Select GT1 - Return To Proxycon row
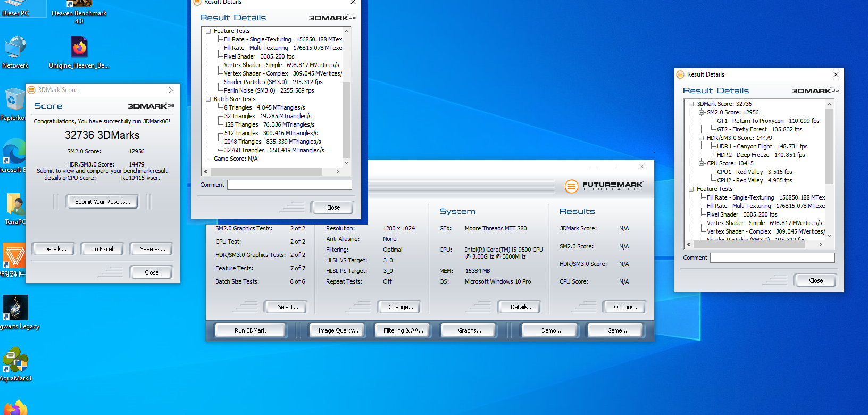The height and width of the screenshot is (415, 868). (x=768, y=121)
